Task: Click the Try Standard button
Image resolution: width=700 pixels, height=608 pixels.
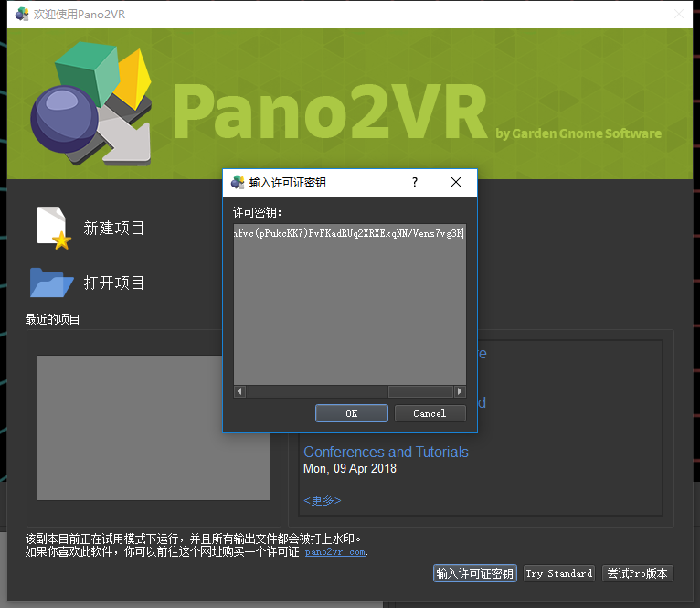Action: point(559,573)
